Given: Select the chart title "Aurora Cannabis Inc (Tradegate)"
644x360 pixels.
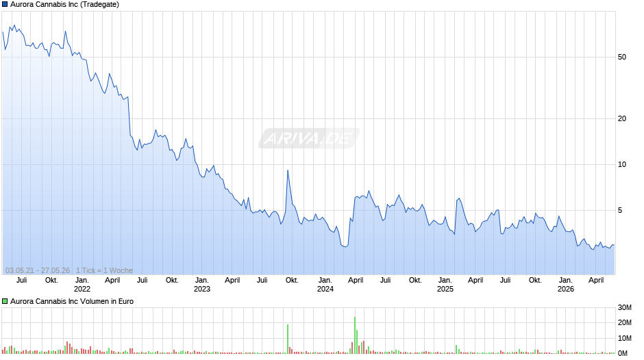Looking at the screenshot, I should coord(65,5).
